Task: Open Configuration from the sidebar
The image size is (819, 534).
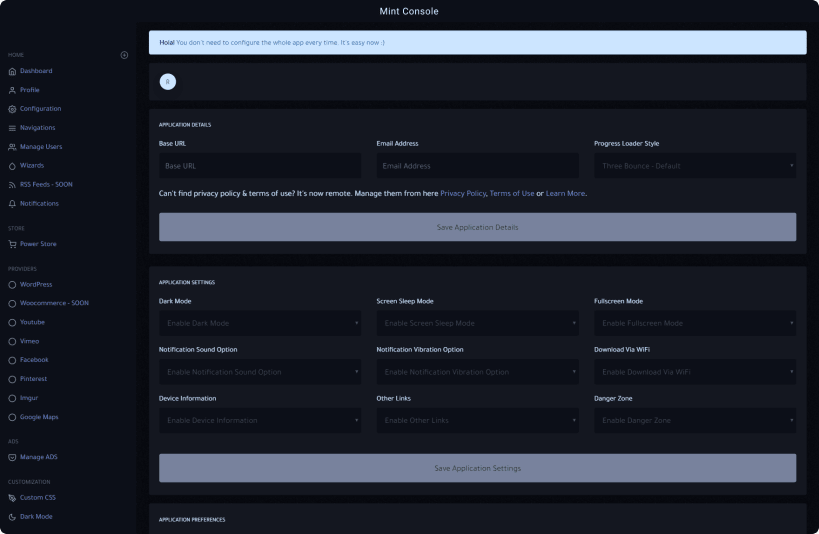Action: 40,109
